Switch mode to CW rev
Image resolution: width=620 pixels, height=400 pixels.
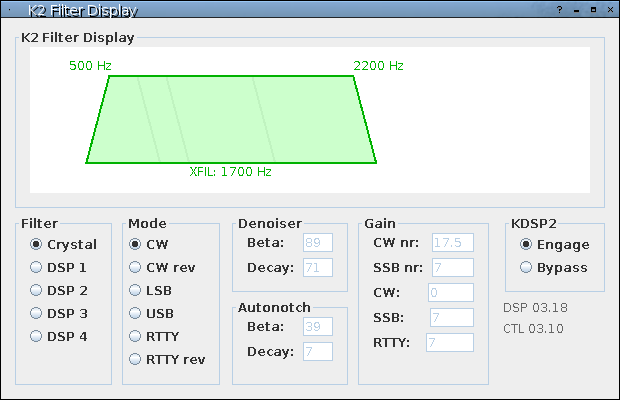(136, 267)
